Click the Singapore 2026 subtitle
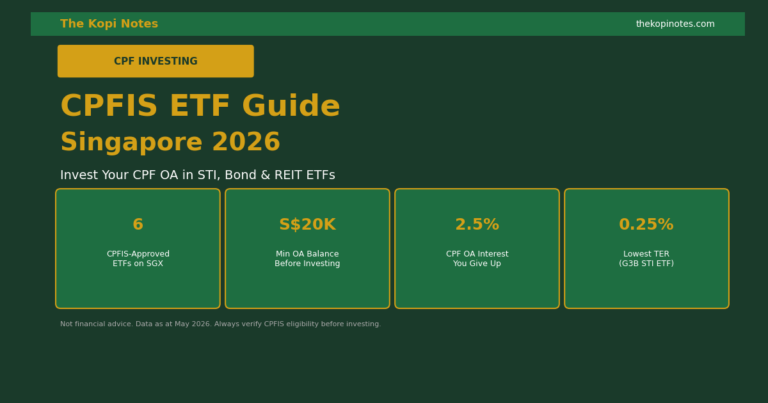 coord(170,142)
